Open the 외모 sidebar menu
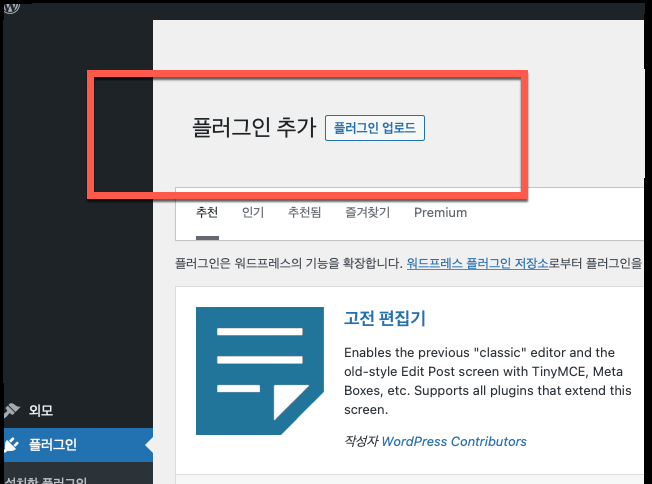 click(x=78, y=410)
